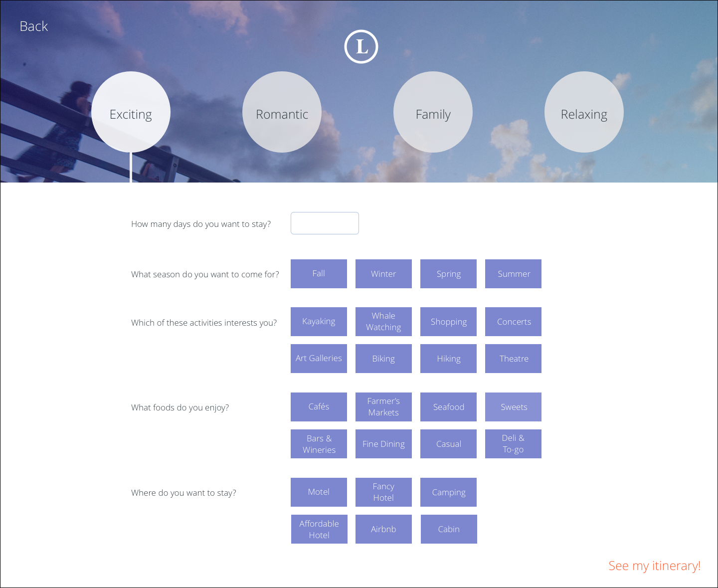This screenshot has height=588, width=718.
Task: Click 'Which of these activities interests you?' label
Action: click(204, 323)
